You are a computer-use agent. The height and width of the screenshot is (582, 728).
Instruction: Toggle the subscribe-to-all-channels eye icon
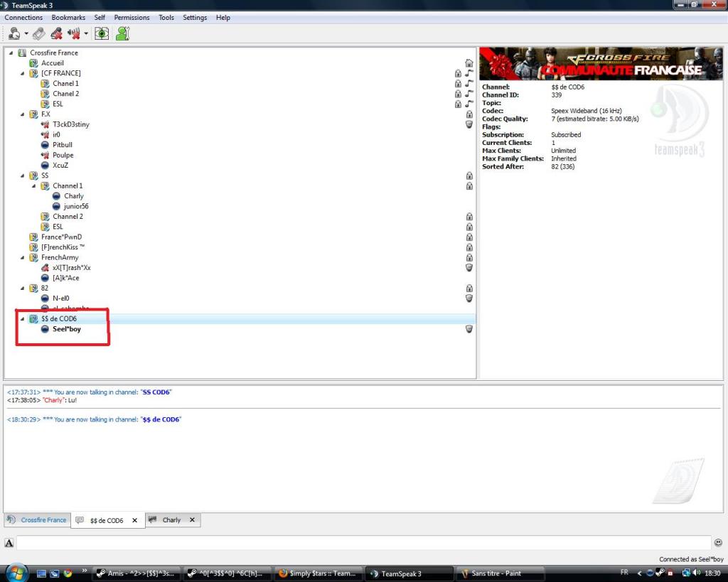pos(102,33)
